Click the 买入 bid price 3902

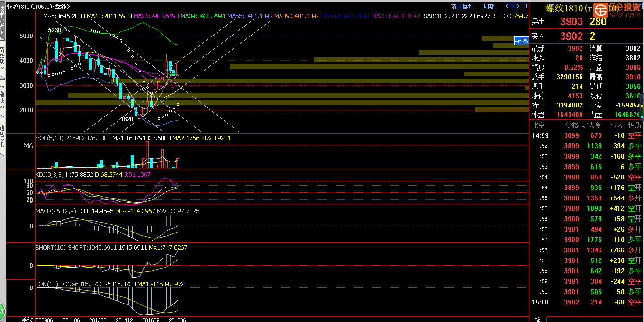(571, 36)
